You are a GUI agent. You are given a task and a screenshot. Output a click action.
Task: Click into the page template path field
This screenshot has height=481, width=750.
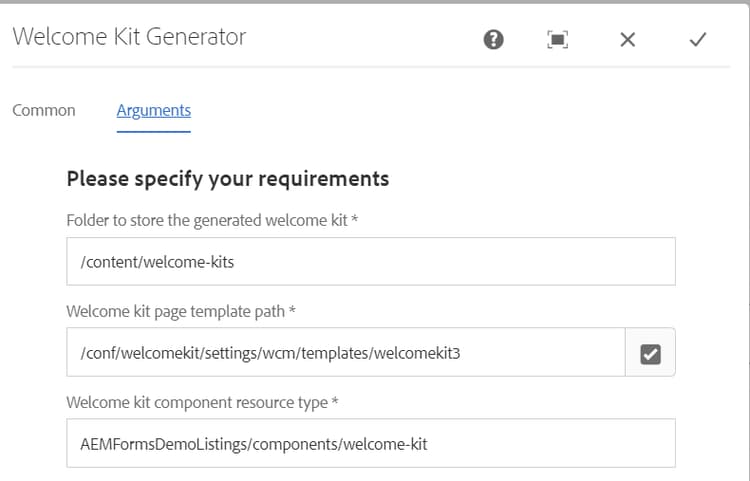(x=346, y=353)
